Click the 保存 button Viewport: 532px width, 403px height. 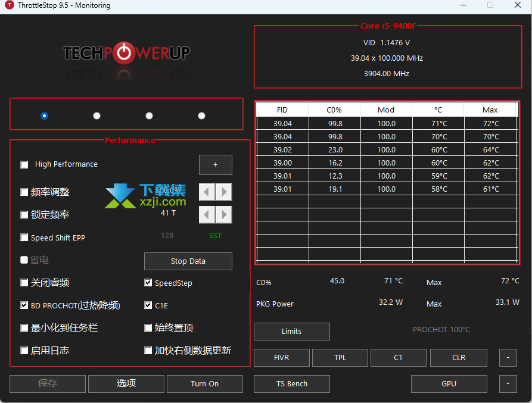tap(48, 384)
